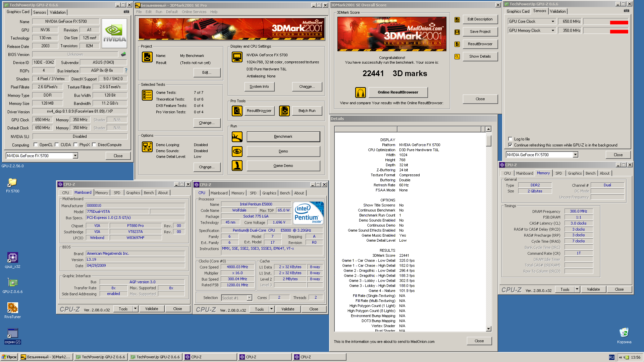Open the Tools dropdown arrow in Memory CPU-Z
This screenshot has width=644, height=362.
tap(577, 289)
